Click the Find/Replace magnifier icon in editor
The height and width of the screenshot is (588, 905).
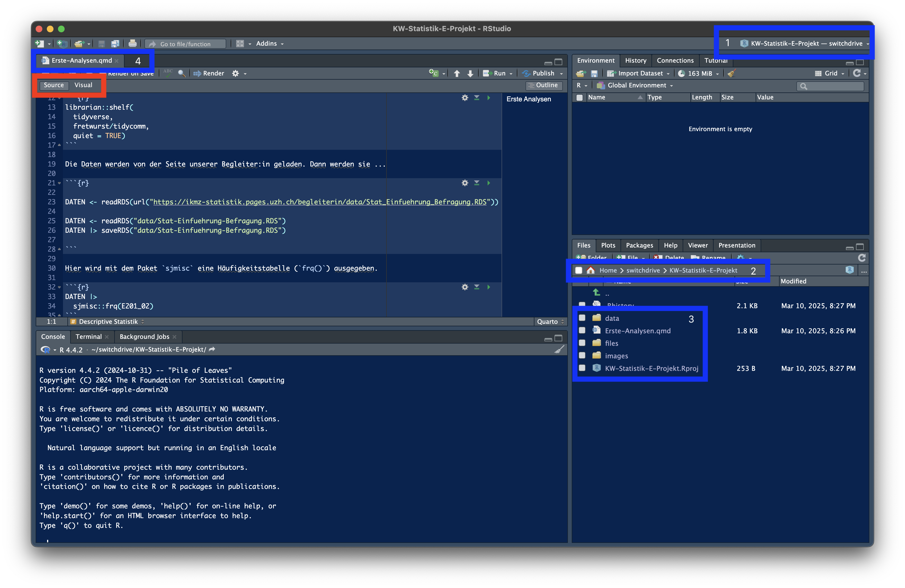(x=182, y=73)
